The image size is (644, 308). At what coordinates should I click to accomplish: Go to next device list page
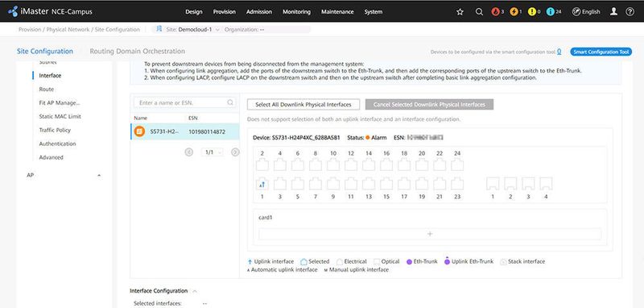[x=235, y=152]
